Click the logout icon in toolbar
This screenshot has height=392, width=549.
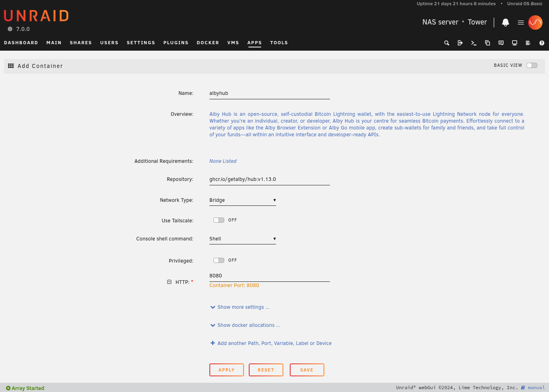(460, 43)
